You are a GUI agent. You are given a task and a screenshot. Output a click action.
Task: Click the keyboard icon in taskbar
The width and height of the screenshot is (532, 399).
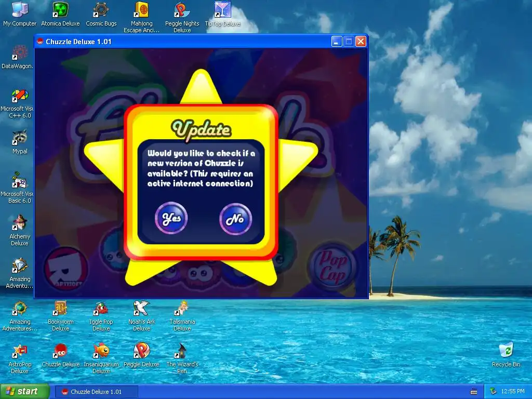click(x=474, y=392)
